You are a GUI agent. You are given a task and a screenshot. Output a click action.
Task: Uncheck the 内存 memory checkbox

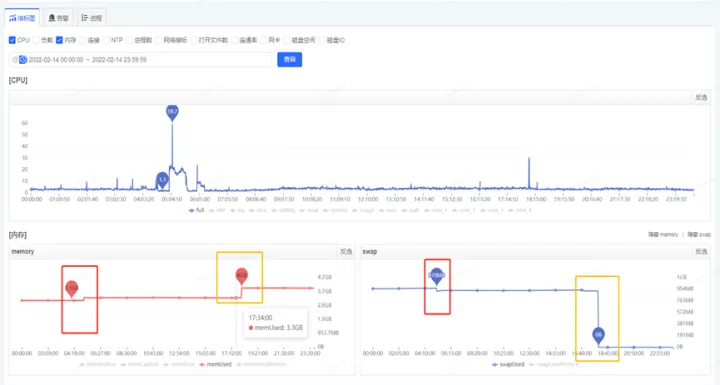point(59,40)
